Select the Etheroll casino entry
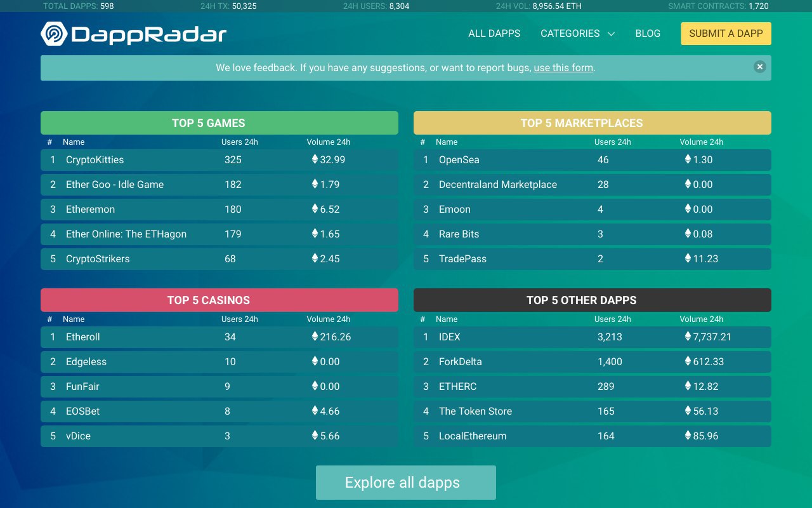The width and height of the screenshot is (812, 508). click(83, 337)
